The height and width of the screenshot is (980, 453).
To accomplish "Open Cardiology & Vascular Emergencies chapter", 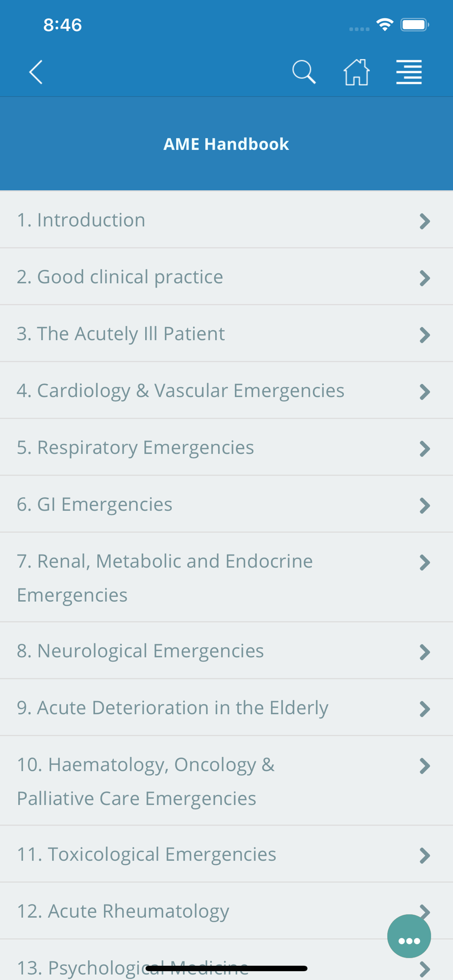I will (x=226, y=391).
